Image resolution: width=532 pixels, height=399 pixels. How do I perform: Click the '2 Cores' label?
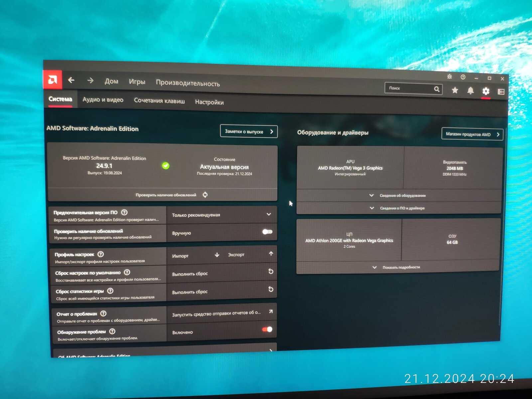pos(349,246)
